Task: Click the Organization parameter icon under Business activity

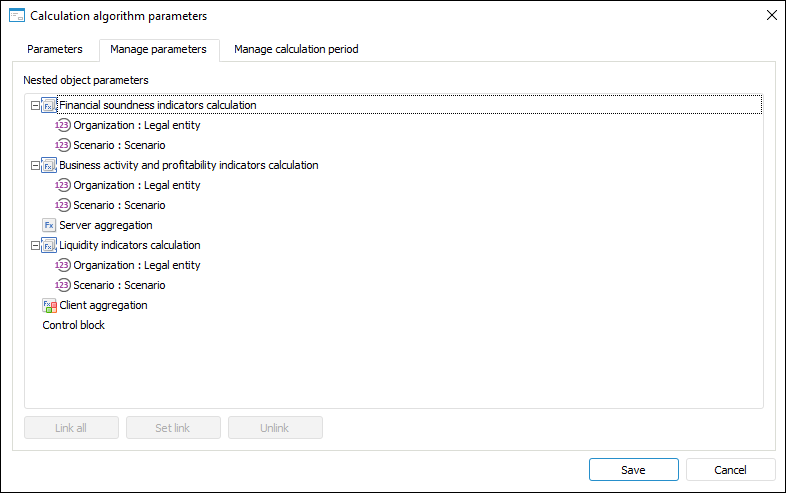Action: pos(63,185)
